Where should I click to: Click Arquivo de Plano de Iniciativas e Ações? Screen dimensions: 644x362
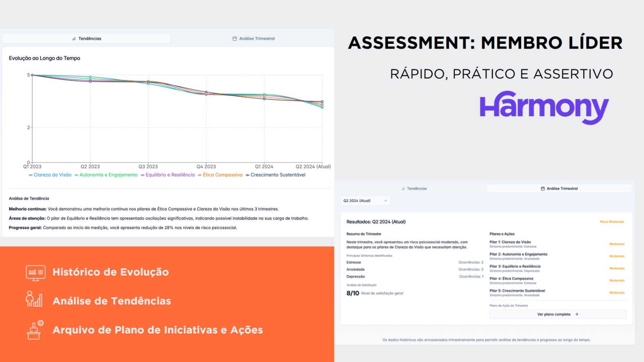(158, 330)
